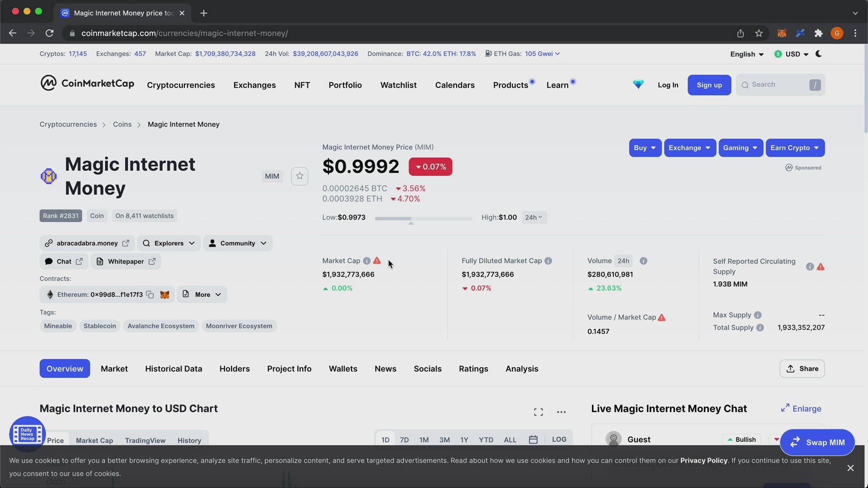Change 24h low/high period dropdown
868x488 pixels.
(534, 217)
